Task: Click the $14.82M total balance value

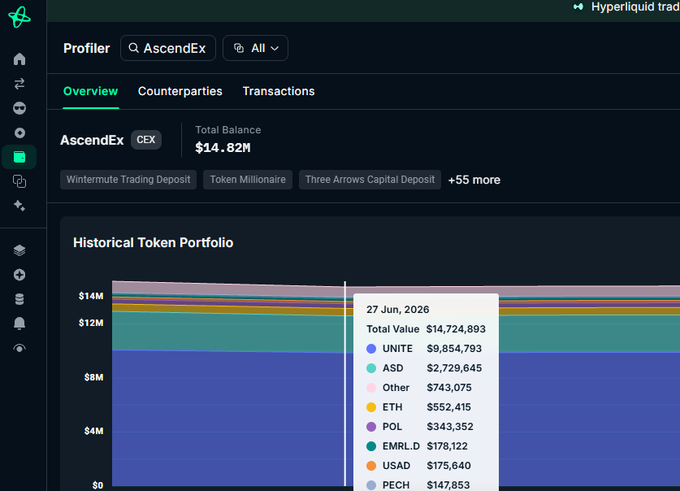Action: coord(223,148)
